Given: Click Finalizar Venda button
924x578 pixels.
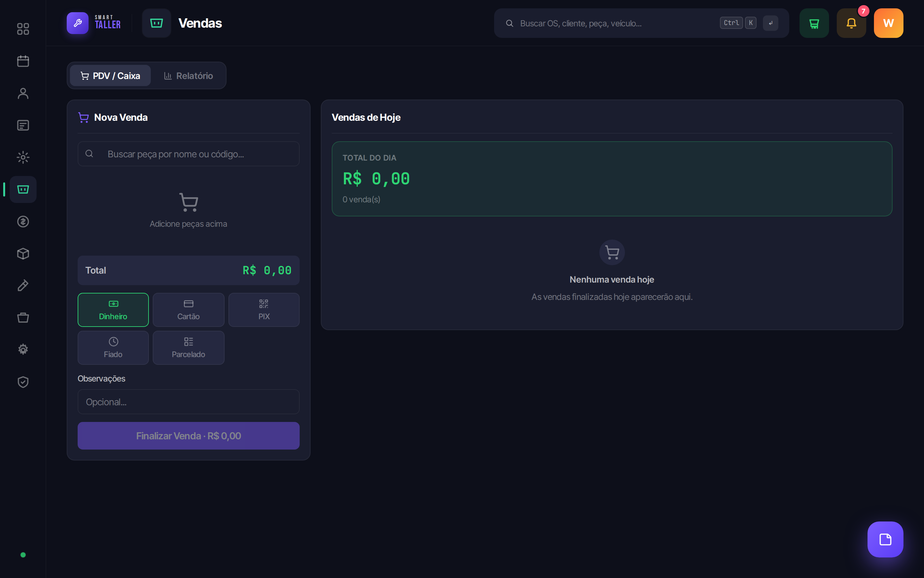Looking at the screenshot, I should (189, 436).
